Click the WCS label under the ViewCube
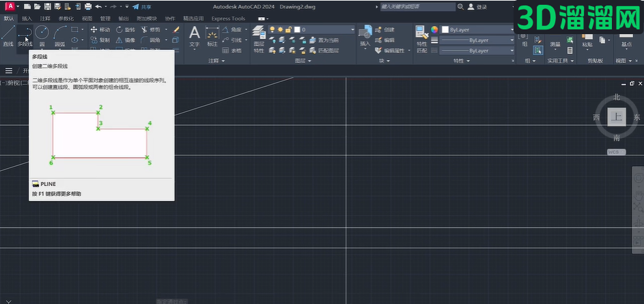 click(616, 152)
